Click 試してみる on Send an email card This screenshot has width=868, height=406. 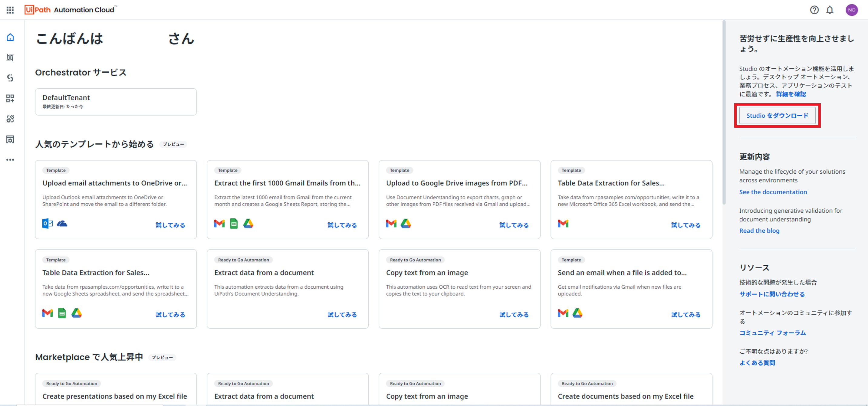click(x=686, y=314)
